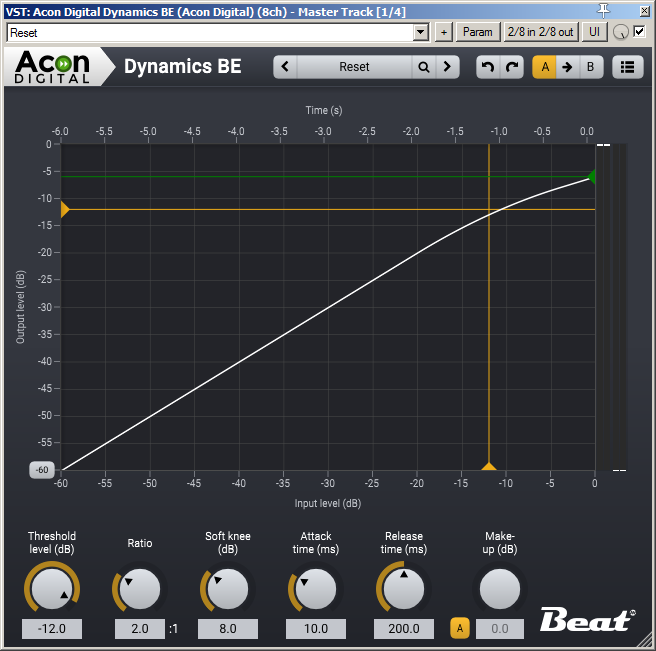Click the Output level (dB) axis label
The height and width of the screenshot is (651, 656).
(20, 307)
